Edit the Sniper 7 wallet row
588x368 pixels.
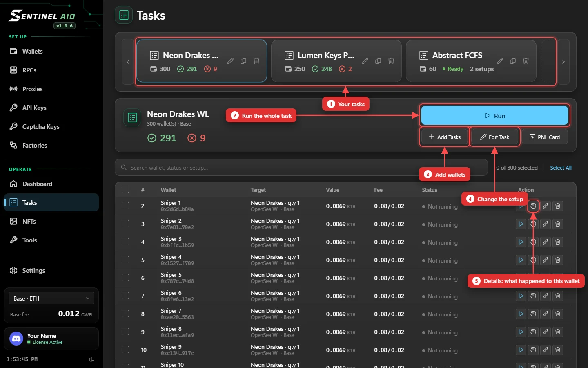[546, 314]
